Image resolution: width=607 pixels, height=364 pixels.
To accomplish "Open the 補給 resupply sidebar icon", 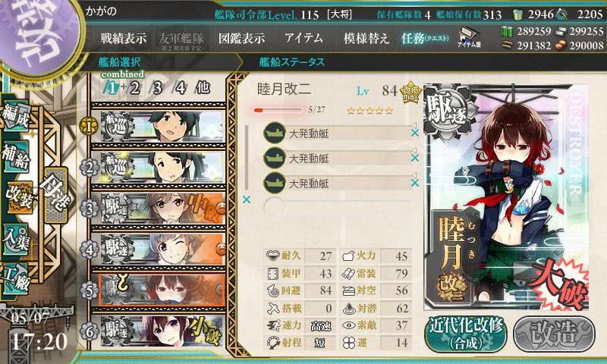I will [16, 155].
